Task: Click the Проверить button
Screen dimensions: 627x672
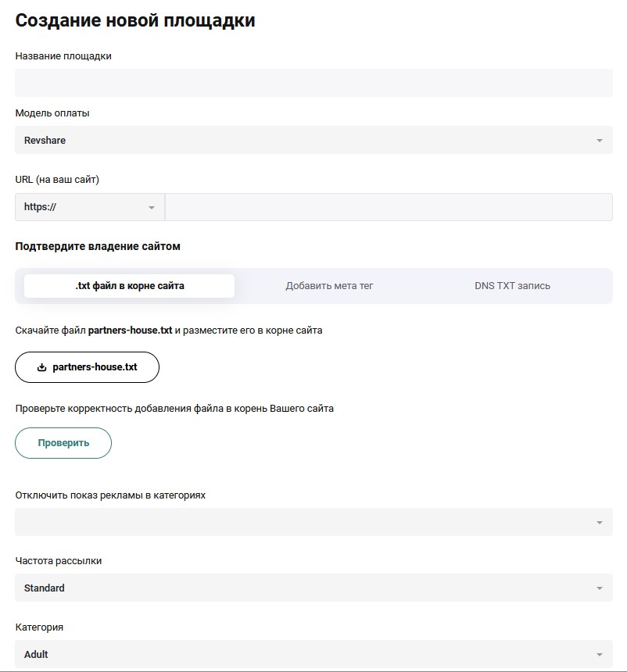Action: click(x=63, y=443)
